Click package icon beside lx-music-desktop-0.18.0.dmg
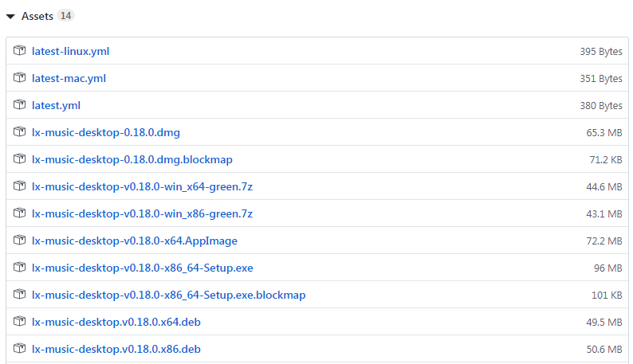This screenshot has width=633, height=364. click(19, 132)
